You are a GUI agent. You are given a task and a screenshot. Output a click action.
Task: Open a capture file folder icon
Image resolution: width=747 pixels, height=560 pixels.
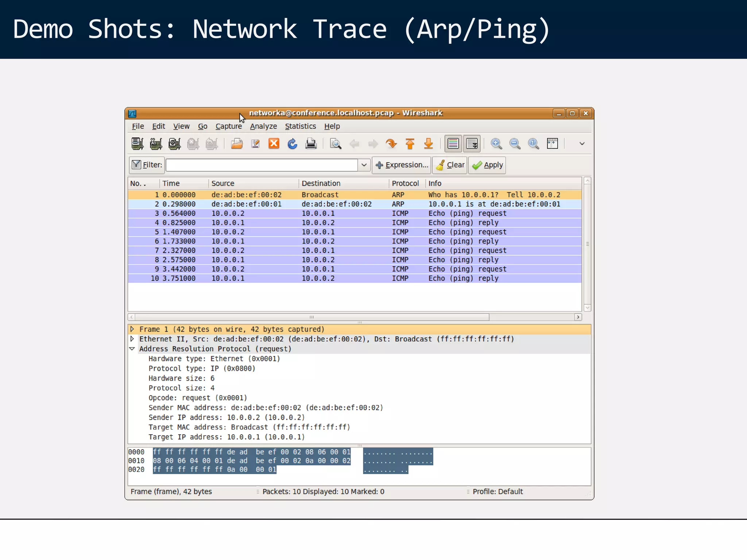237,144
